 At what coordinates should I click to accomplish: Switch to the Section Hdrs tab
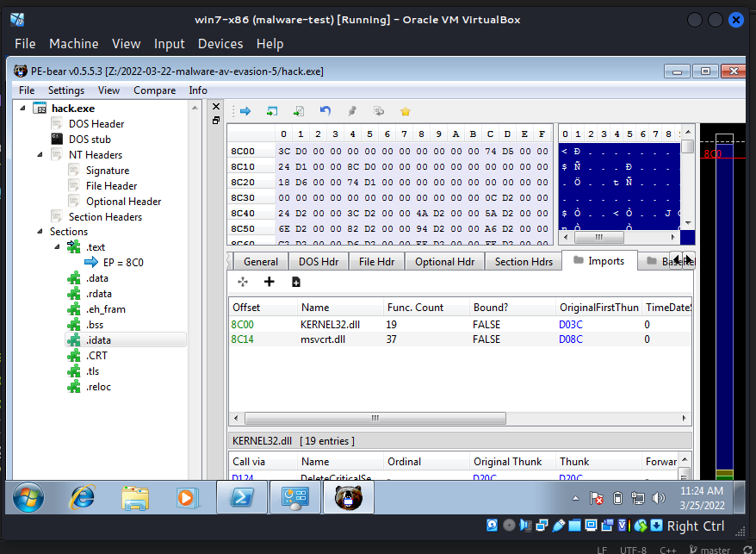point(523,261)
